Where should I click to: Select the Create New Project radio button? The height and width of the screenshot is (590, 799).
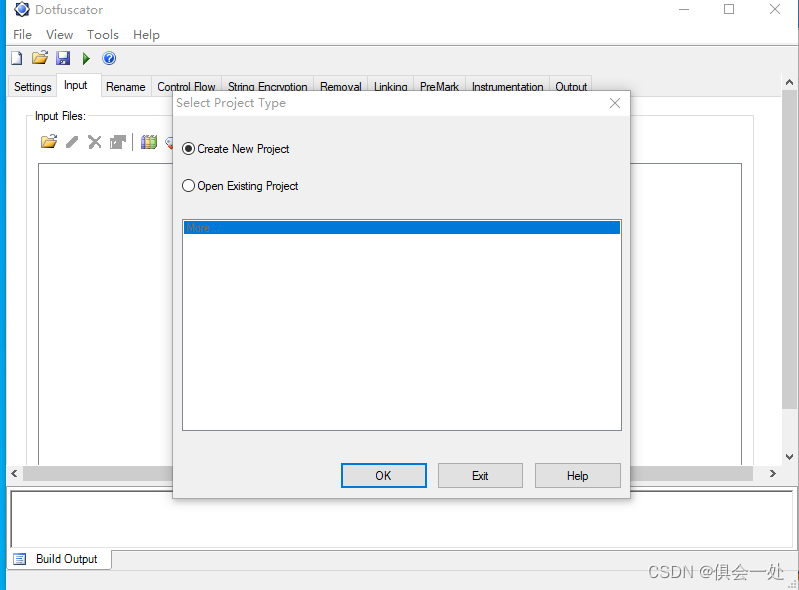pyautogui.click(x=189, y=149)
